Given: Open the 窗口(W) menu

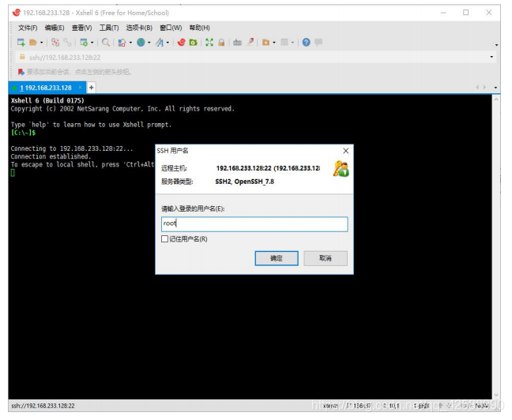Looking at the screenshot, I should point(171,28).
